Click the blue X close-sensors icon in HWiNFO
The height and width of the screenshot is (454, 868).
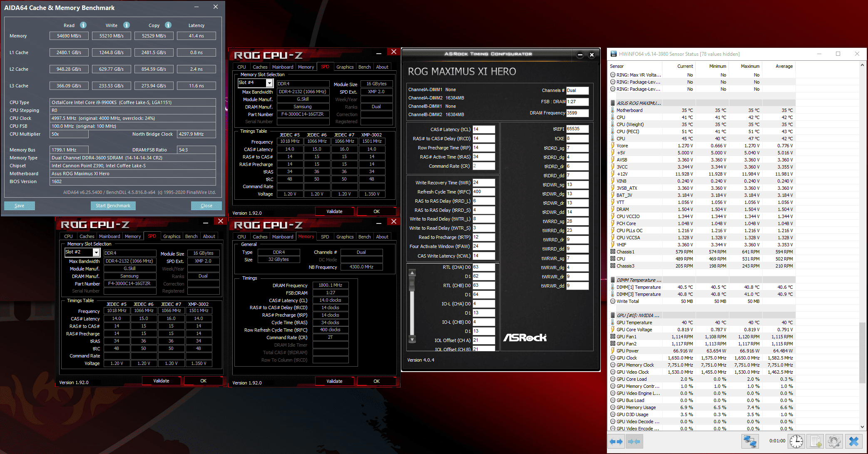coord(854,442)
